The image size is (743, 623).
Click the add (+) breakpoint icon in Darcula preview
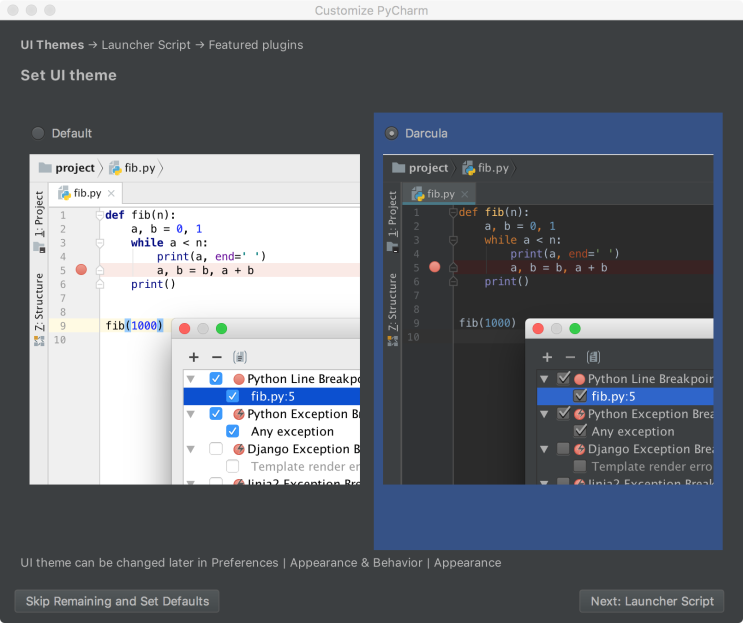(x=547, y=357)
